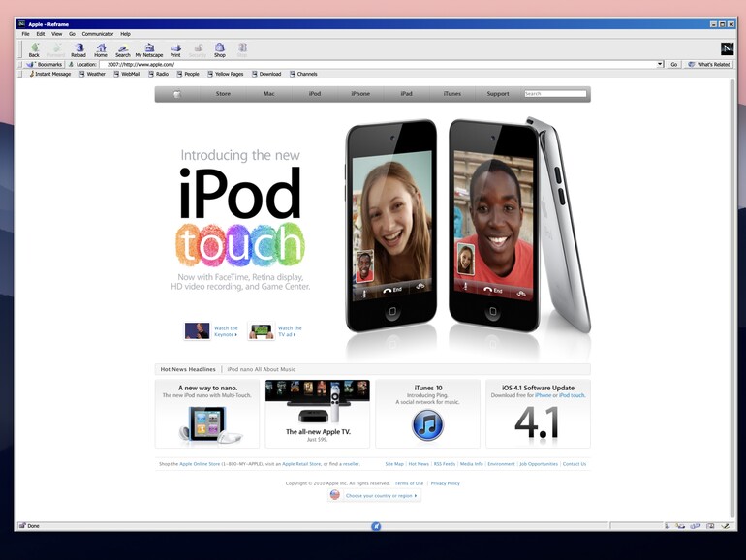Screen dimensions: 746x560
Task: Click the keynote video thumbnail image
Action: tap(197, 330)
